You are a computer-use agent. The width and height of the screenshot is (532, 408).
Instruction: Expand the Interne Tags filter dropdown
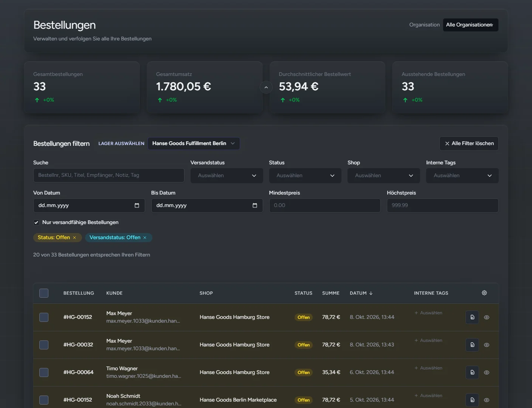(x=462, y=176)
